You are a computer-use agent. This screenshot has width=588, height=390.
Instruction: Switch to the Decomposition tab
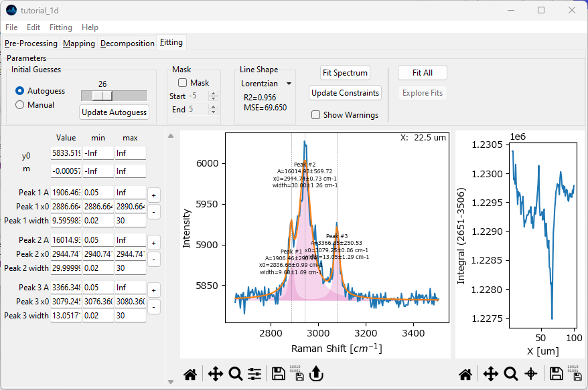point(127,43)
